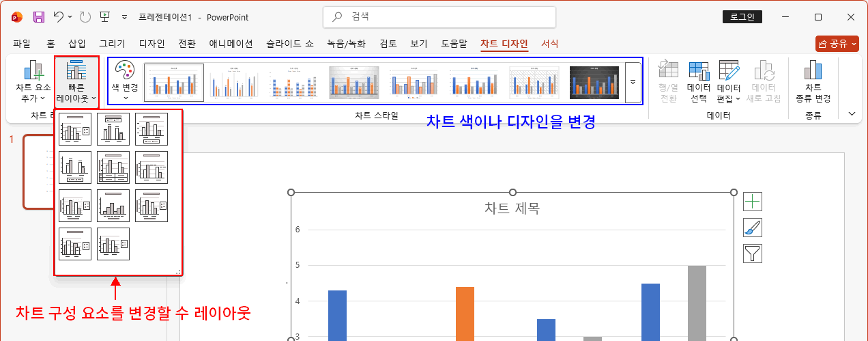Apply the second chart style thumbnail
The height and width of the screenshot is (341, 868).
coord(234,83)
